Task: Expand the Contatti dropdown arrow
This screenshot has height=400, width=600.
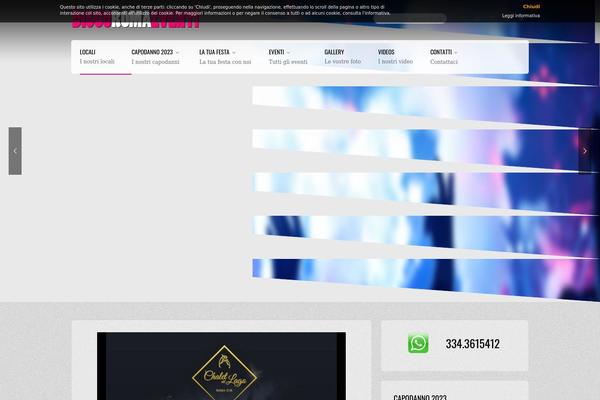Action: [456, 52]
